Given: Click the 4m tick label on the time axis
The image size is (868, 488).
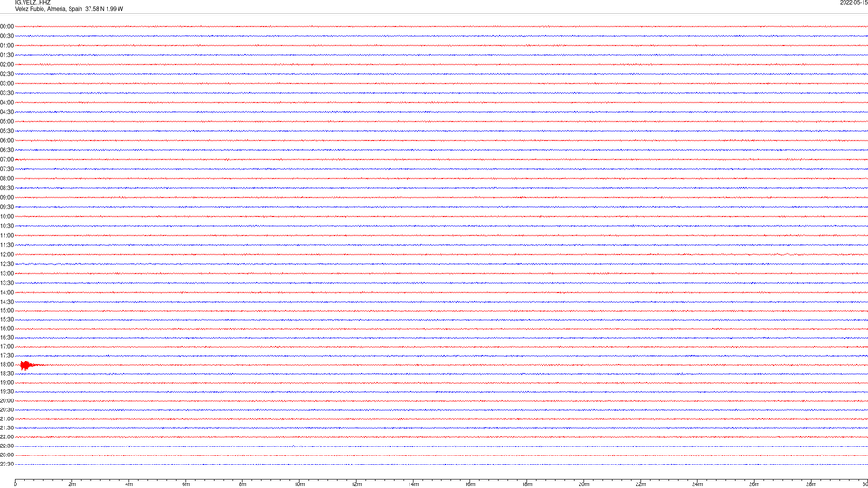Looking at the screenshot, I should point(129,484).
